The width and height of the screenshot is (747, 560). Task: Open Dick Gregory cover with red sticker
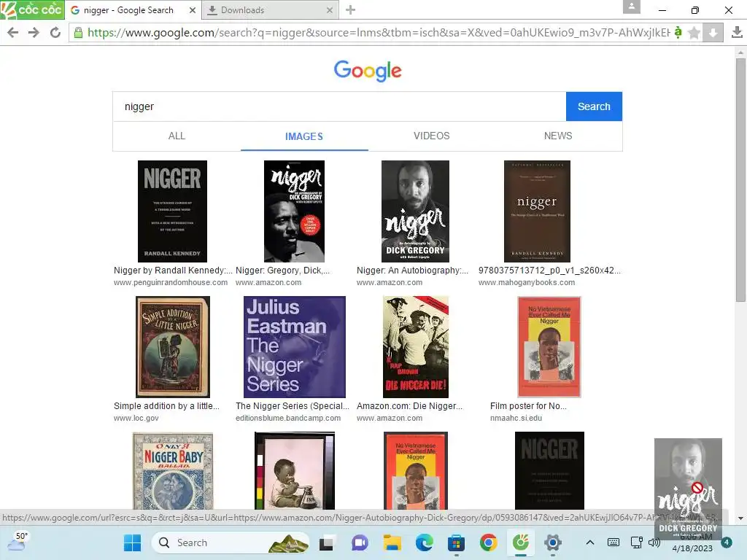click(294, 211)
